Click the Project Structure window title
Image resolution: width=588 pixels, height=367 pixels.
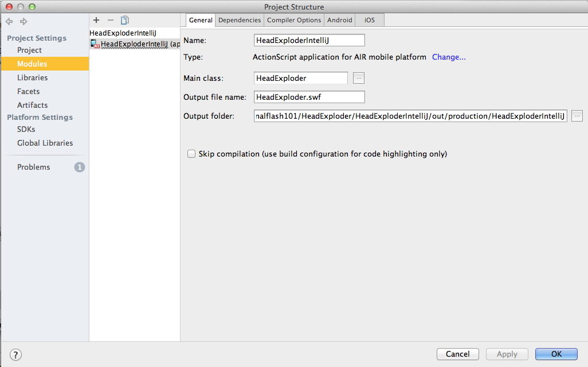point(294,7)
